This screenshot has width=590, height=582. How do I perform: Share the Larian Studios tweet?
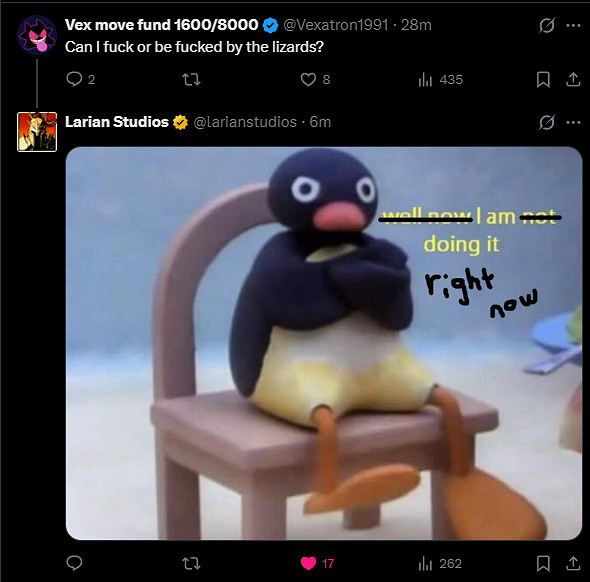pos(573,563)
